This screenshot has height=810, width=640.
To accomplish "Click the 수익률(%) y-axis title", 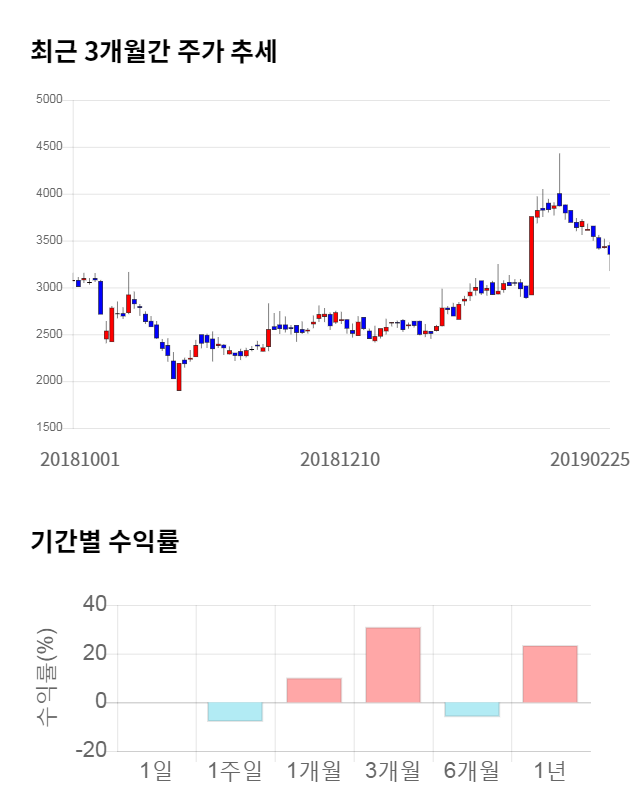I will pos(45,678).
